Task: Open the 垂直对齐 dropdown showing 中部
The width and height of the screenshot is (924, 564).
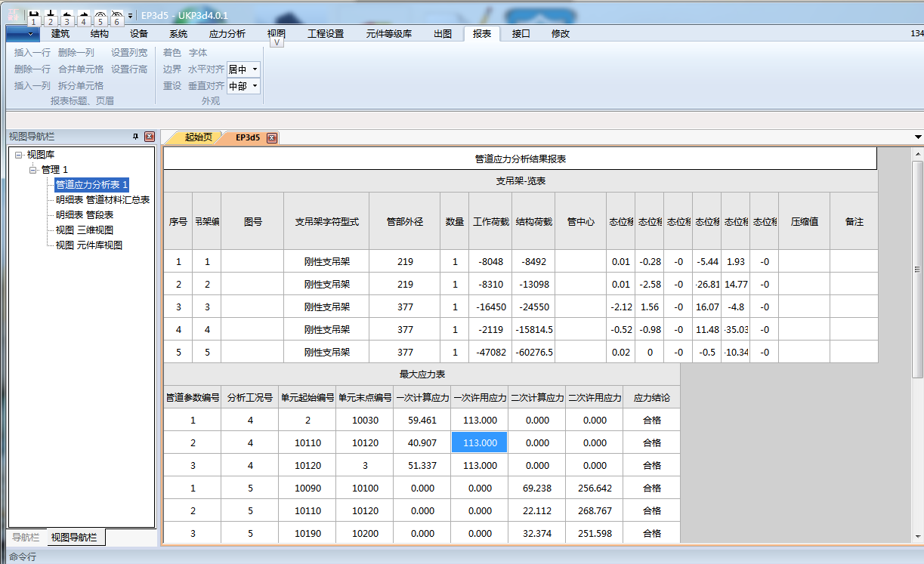Action: (255, 86)
